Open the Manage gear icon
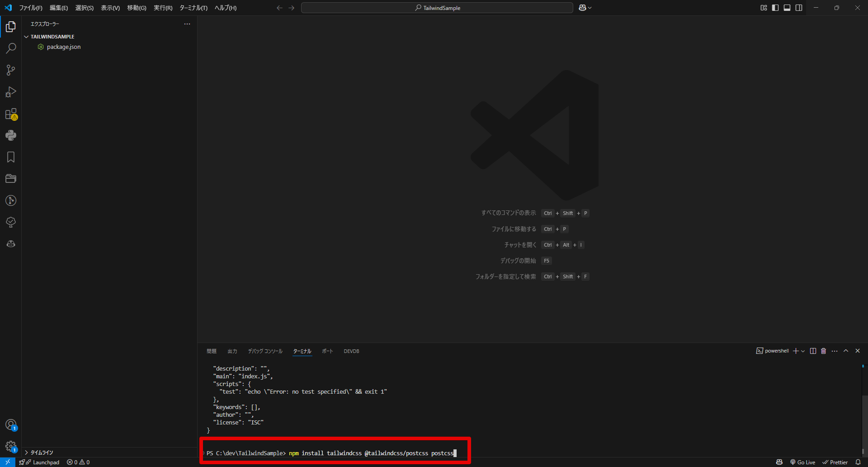The width and height of the screenshot is (868, 467). [x=11, y=447]
